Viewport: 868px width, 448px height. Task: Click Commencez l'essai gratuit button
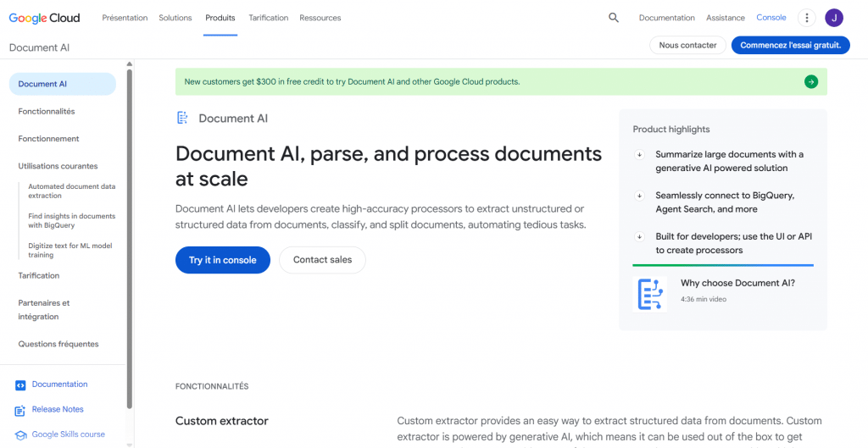pos(791,46)
